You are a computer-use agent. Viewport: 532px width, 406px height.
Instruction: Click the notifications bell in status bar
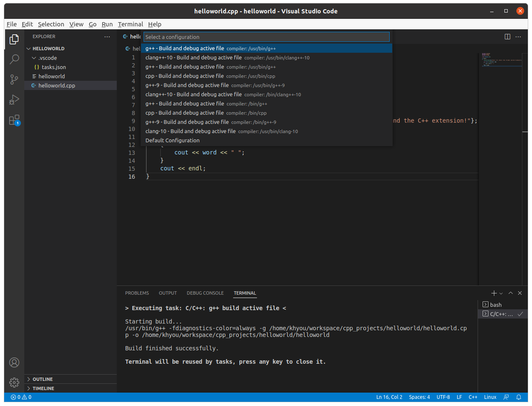(519, 397)
